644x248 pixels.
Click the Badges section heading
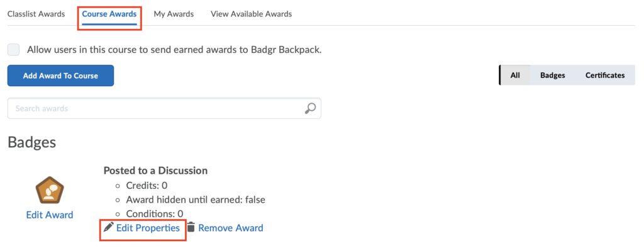[31, 142]
